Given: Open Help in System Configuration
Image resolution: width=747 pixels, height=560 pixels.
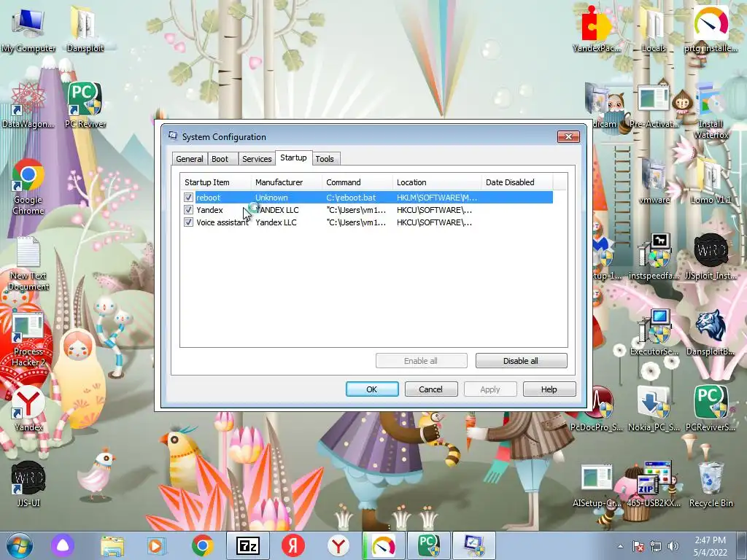Looking at the screenshot, I should [549, 389].
